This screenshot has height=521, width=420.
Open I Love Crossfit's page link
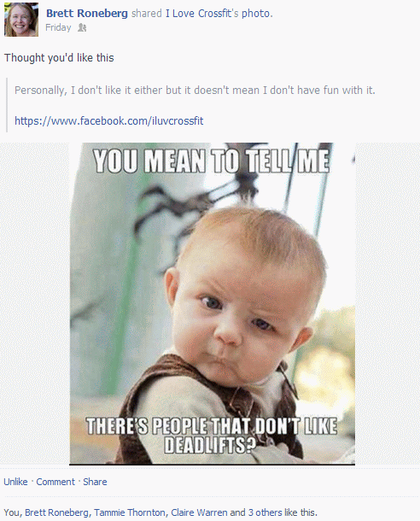[x=202, y=14]
